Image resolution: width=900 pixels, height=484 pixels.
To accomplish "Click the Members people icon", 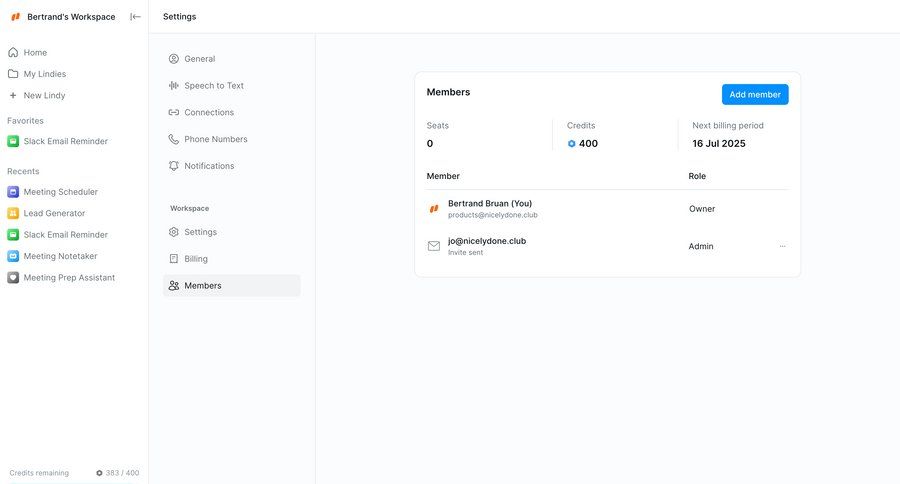I will coord(173,285).
